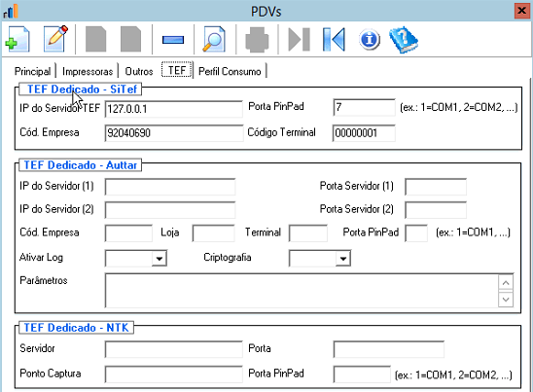Click the app icon in title bar

(11, 11)
